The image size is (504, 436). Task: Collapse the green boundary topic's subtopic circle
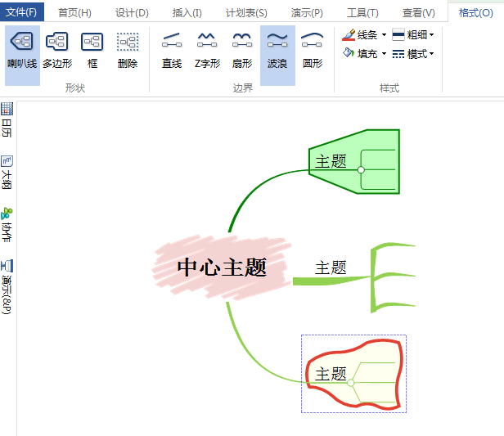tap(361, 169)
